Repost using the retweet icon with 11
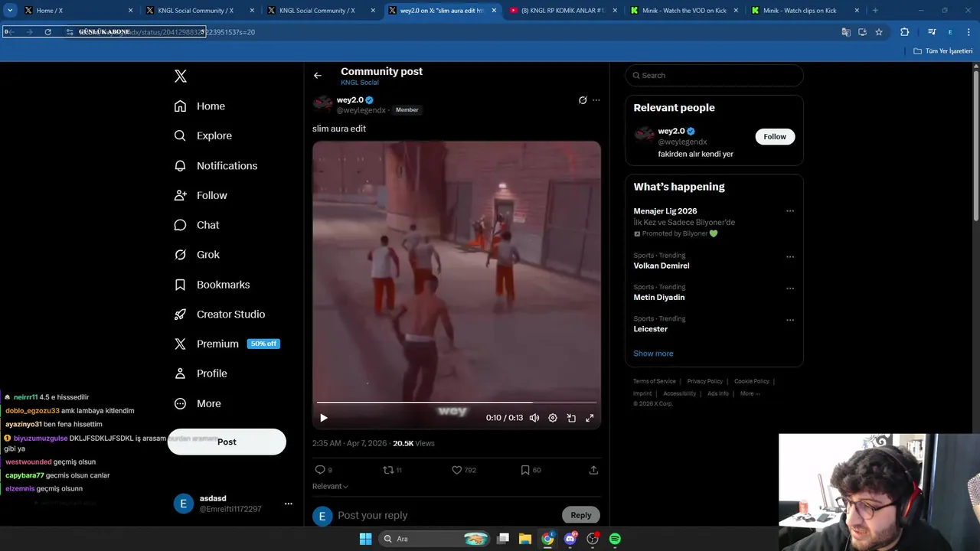980x551 pixels. pos(393,470)
